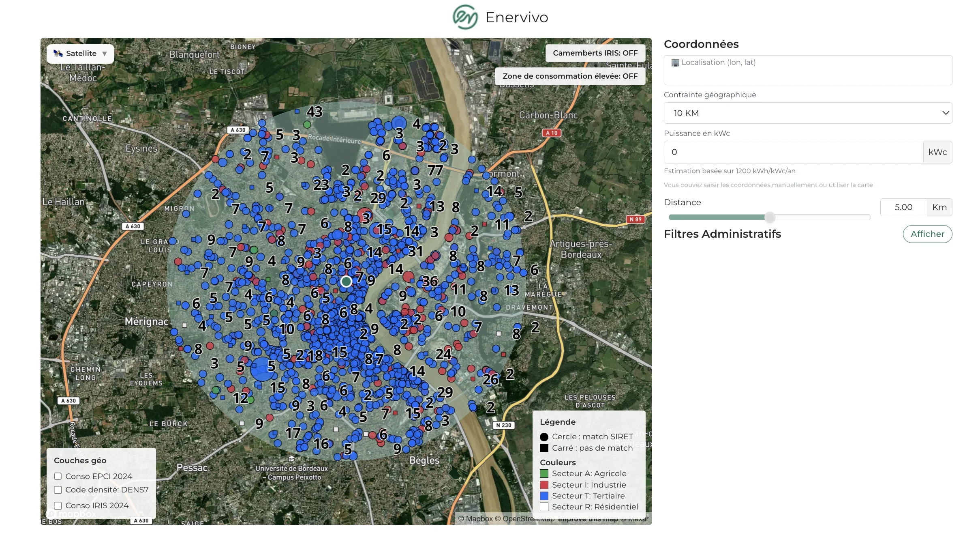Click the Enervivo logo icon
This screenshot has width=980, height=533.
tap(465, 17)
